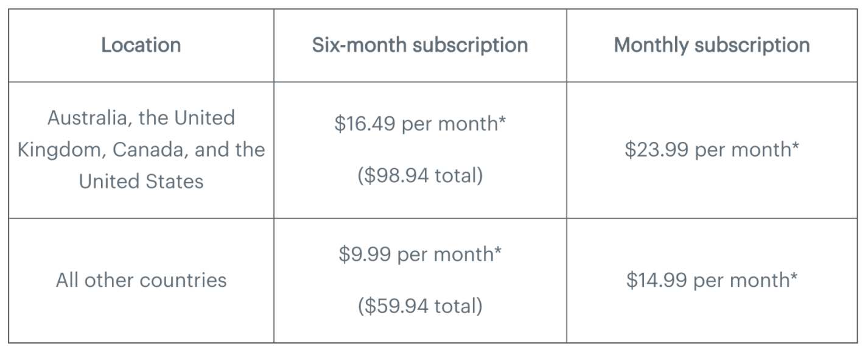Screen dimensions: 868x352
Task: Click the "United States" text line
Action: (141, 181)
